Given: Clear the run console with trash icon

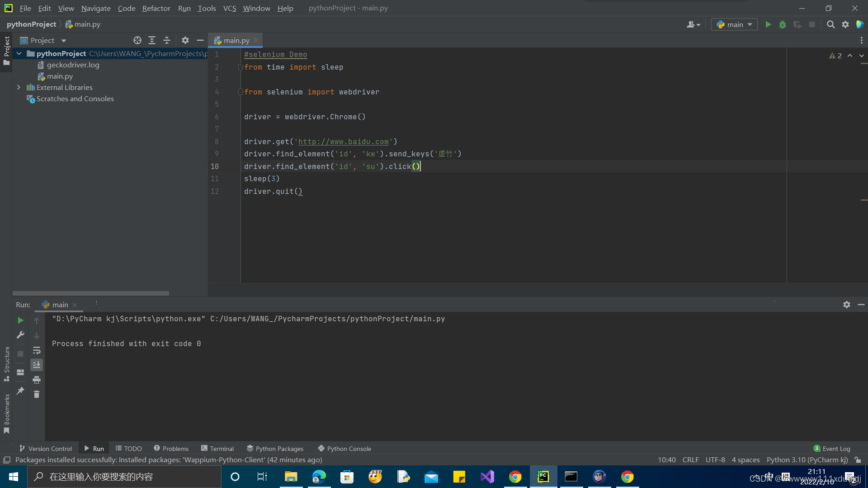Looking at the screenshot, I should tap(37, 394).
